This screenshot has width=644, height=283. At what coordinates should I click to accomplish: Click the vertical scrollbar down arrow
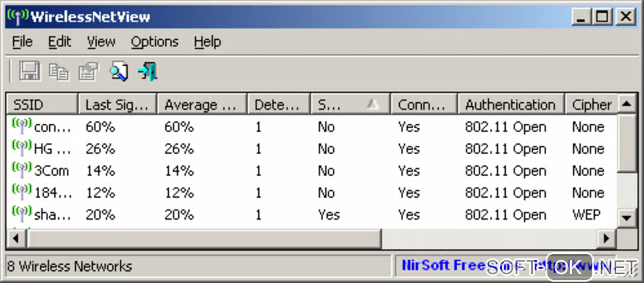pos(626,217)
